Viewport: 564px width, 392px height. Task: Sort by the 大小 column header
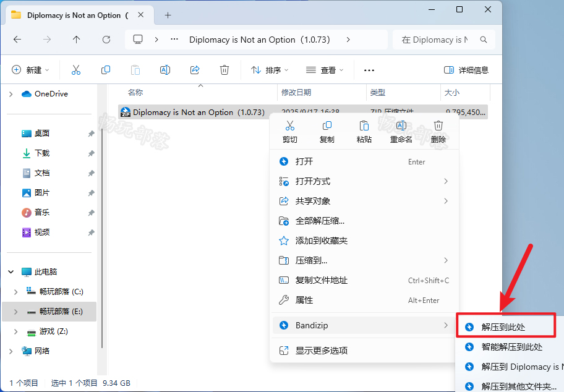tap(452, 92)
